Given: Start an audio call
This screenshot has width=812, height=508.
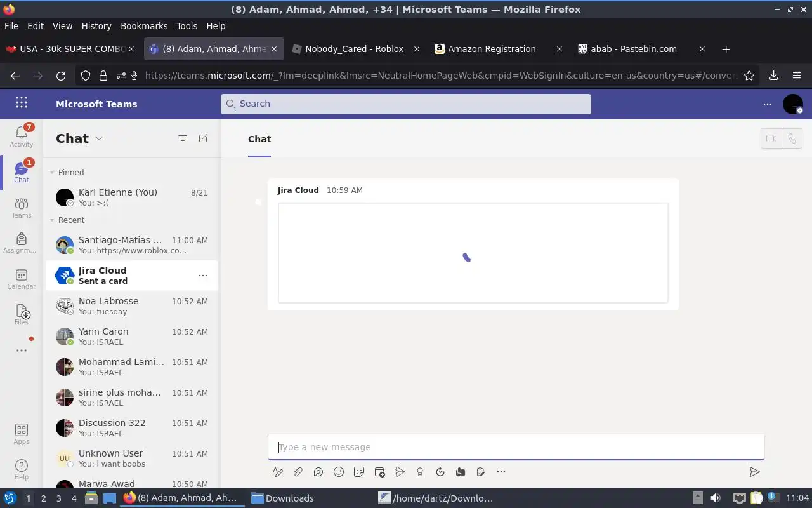Looking at the screenshot, I should pyautogui.click(x=792, y=138).
